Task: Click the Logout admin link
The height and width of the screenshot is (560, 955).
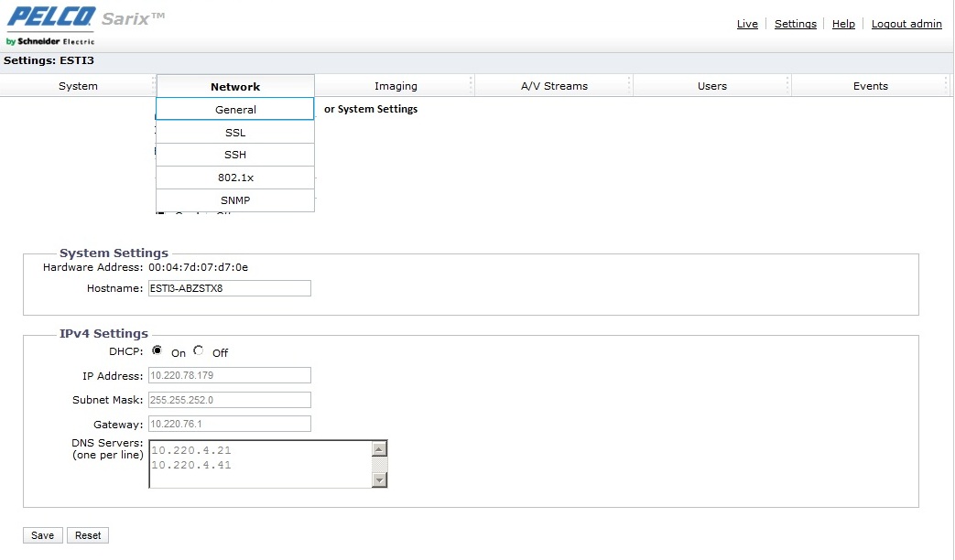Action: (906, 24)
